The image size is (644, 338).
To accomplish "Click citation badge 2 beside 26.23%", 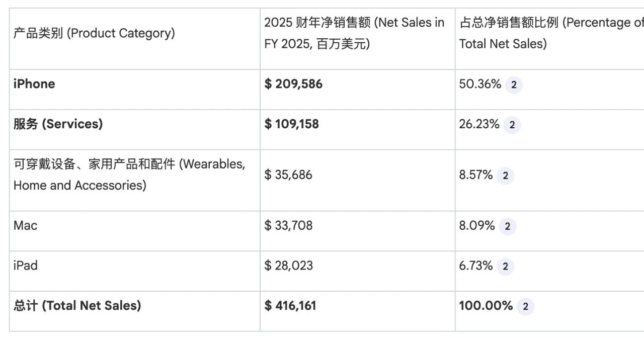I will [x=512, y=125].
